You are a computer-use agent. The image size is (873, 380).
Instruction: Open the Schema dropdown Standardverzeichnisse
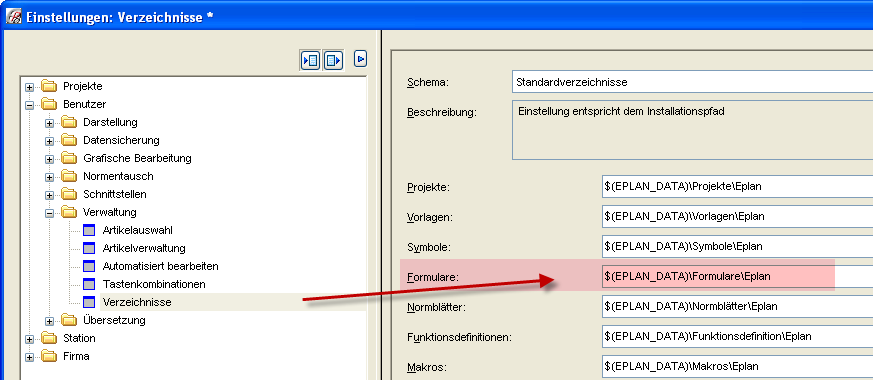[x=692, y=82]
